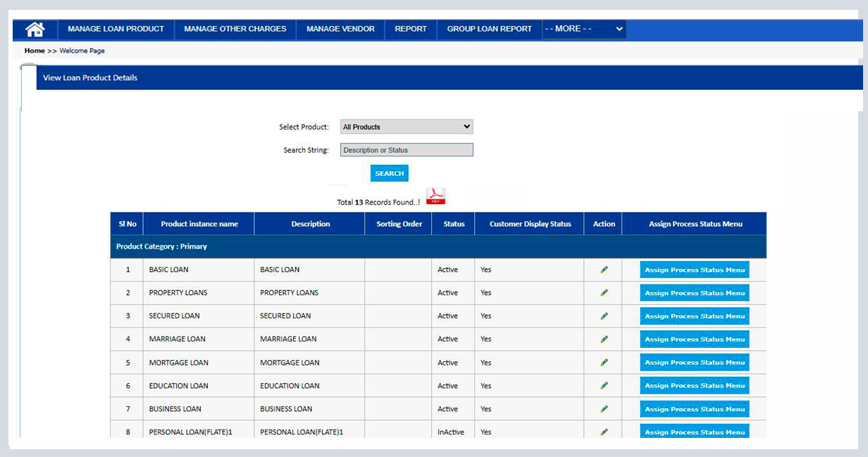The width and height of the screenshot is (868, 457).
Task: Expand the MORE navigation dropdown
Action: 584,29
